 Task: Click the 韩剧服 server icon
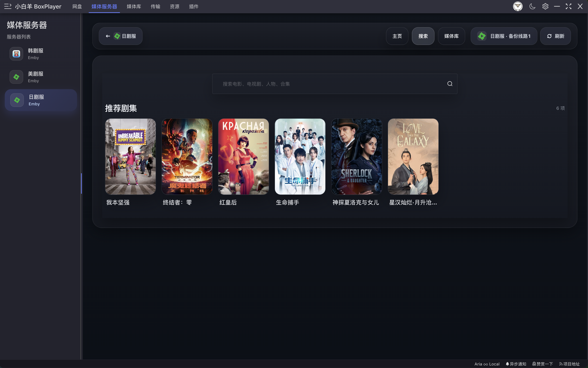point(16,54)
